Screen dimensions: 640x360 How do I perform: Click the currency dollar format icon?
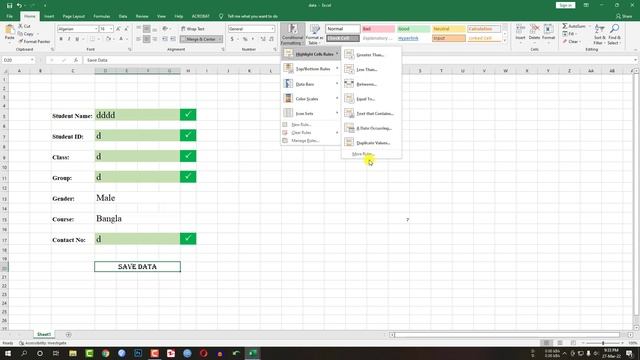coord(232,39)
